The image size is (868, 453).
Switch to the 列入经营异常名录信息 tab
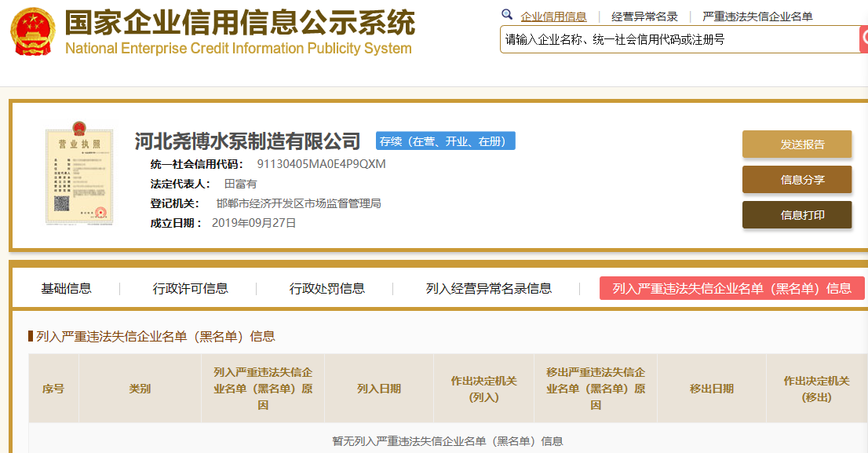[489, 289]
